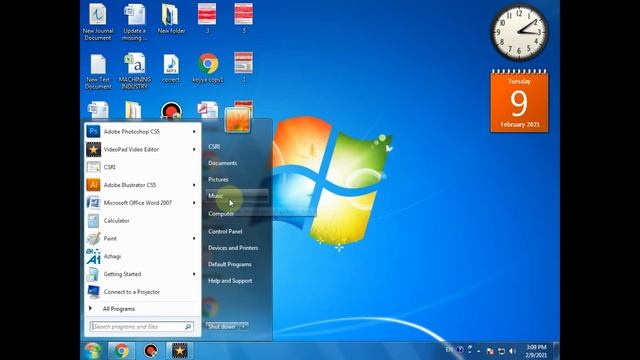The image size is (640, 360).
Task: Click the EN language indicator
Action: (449, 349)
